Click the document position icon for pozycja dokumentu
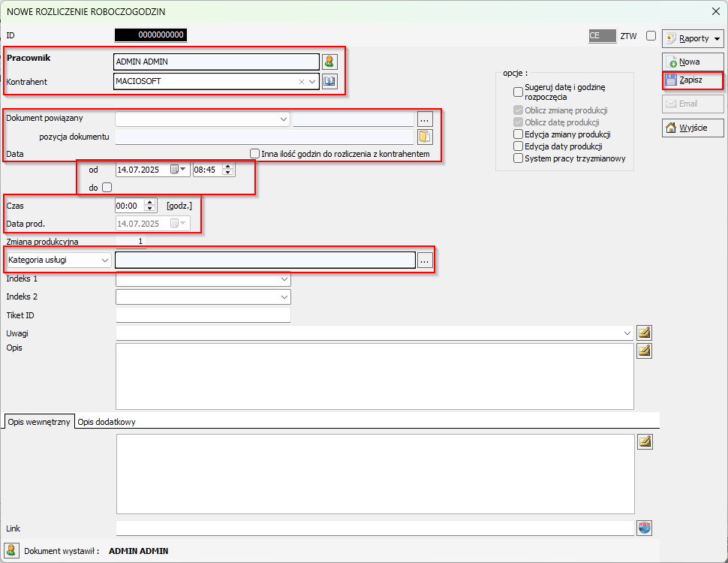 [x=426, y=137]
